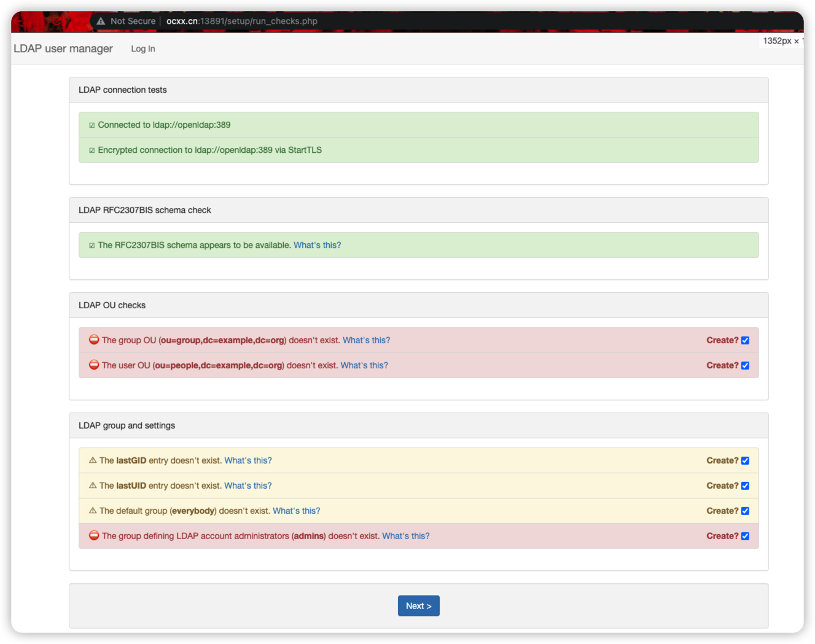Uncheck Create for the user OU
This screenshot has width=815, height=644.
click(x=745, y=366)
